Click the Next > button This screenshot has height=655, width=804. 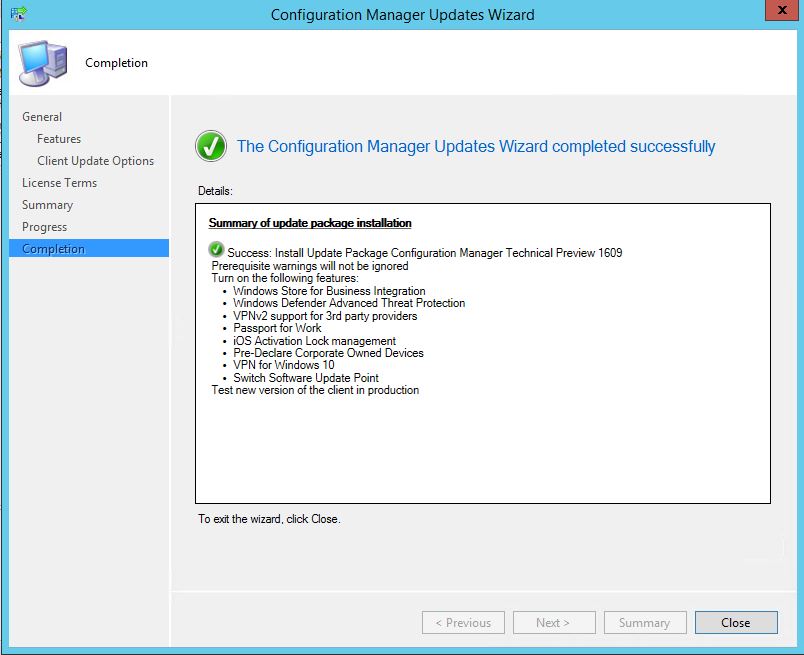pos(553,622)
